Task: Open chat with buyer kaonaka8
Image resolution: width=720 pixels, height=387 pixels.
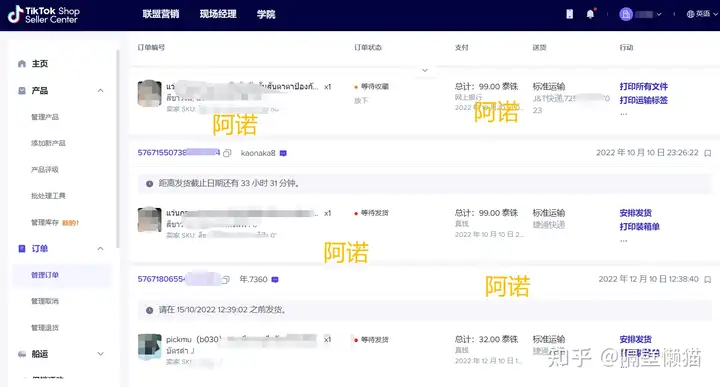Action: (x=283, y=153)
